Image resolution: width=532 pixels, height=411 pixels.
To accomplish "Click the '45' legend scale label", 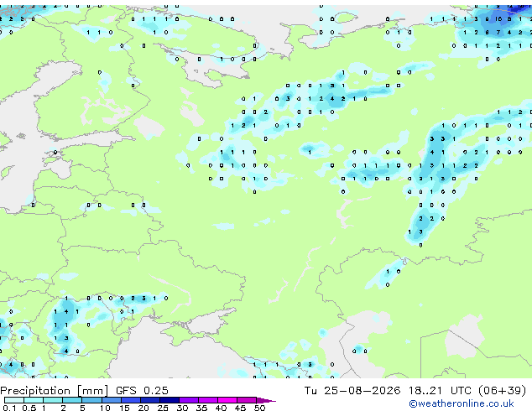I will 240,408.
